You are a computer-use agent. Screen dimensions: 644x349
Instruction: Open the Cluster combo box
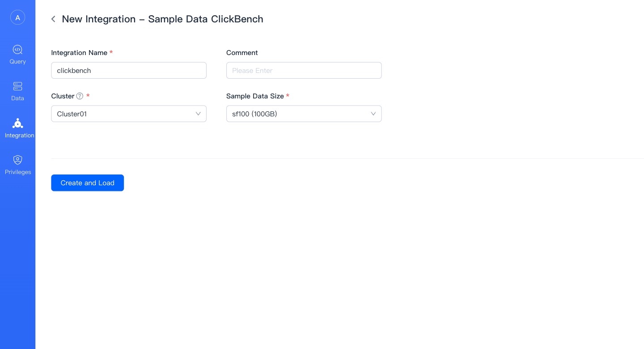pyautogui.click(x=129, y=114)
